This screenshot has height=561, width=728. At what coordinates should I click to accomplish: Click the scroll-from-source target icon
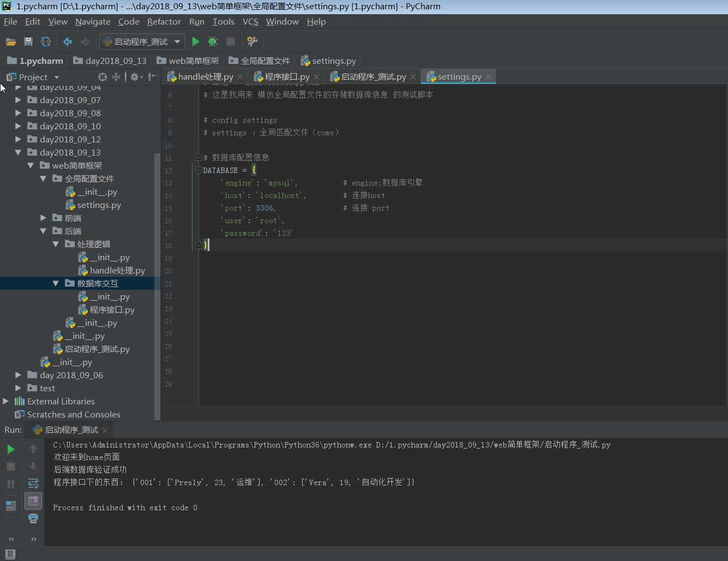102,77
